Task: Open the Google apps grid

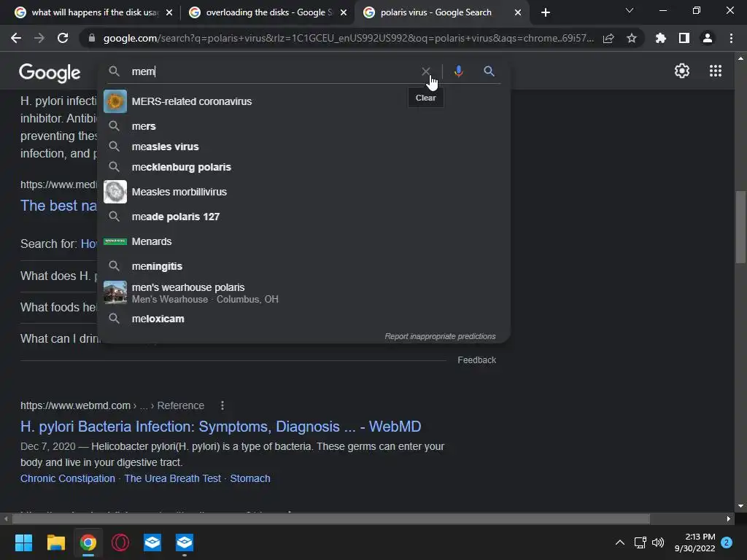Action: click(x=716, y=71)
